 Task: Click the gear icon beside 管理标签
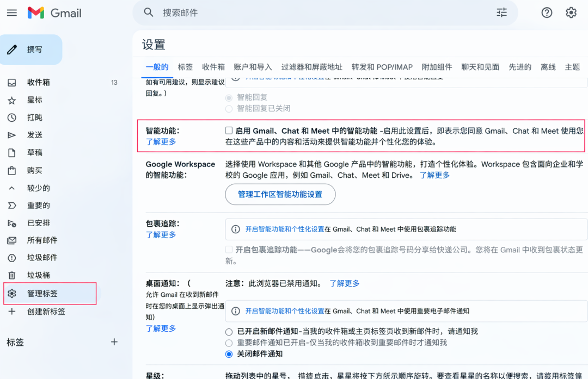pyautogui.click(x=12, y=294)
